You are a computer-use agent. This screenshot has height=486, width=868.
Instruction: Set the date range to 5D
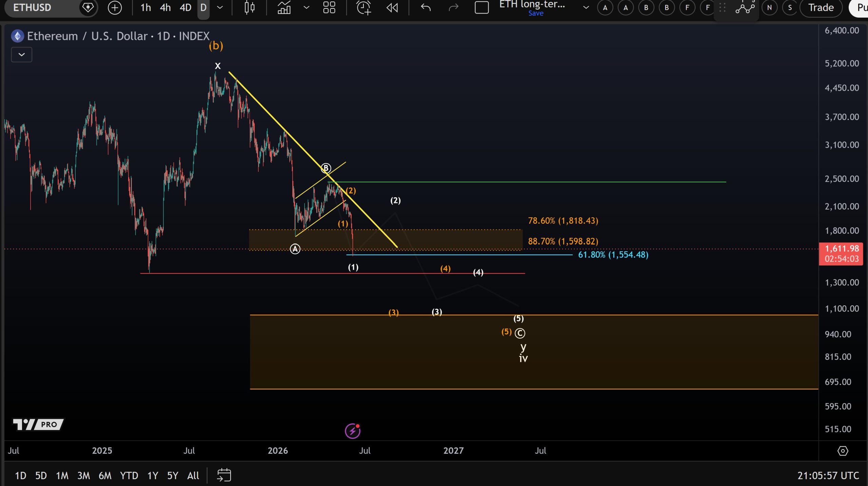41,475
